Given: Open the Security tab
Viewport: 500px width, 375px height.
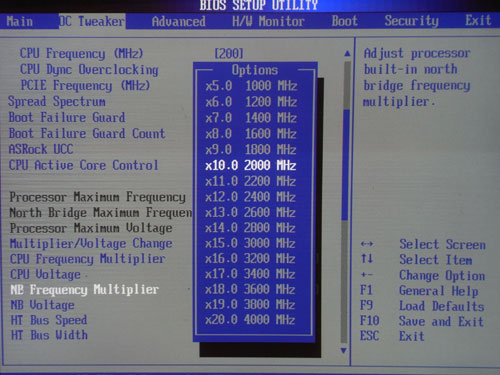Looking at the screenshot, I should (411, 21).
